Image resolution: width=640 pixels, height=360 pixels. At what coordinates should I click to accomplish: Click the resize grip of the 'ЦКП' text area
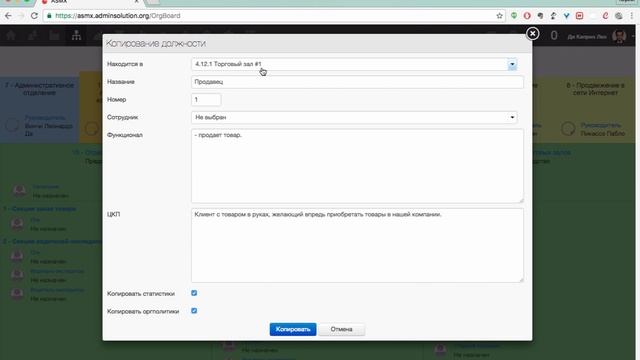[521, 279]
